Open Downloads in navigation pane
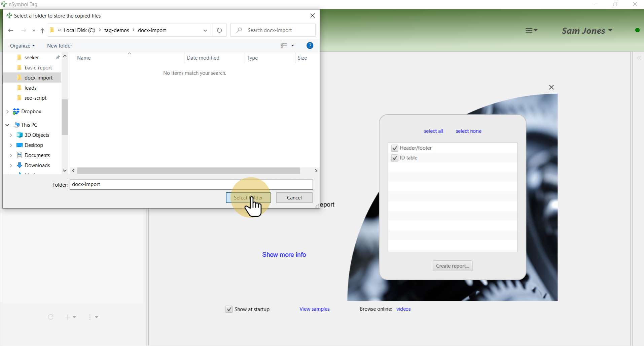This screenshot has height=346, width=644. [37, 165]
